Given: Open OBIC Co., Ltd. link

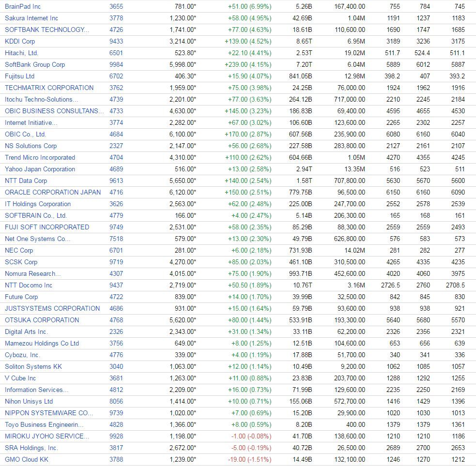Looking at the screenshot, I should [x=25, y=134].
